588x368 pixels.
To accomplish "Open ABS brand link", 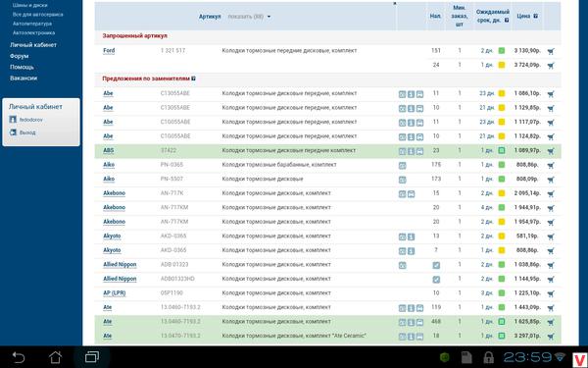I will [x=109, y=150].
